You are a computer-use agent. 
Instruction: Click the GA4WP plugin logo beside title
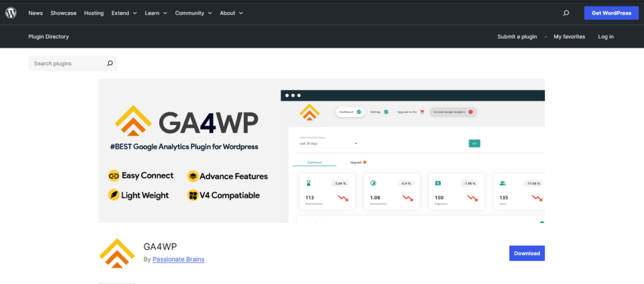click(117, 253)
